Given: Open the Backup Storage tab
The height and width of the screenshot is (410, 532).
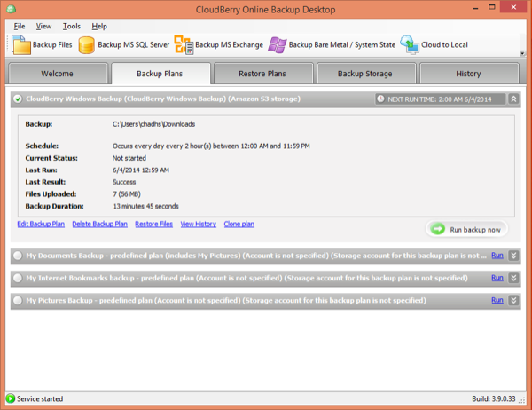Looking at the screenshot, I should tap(365, 74).
